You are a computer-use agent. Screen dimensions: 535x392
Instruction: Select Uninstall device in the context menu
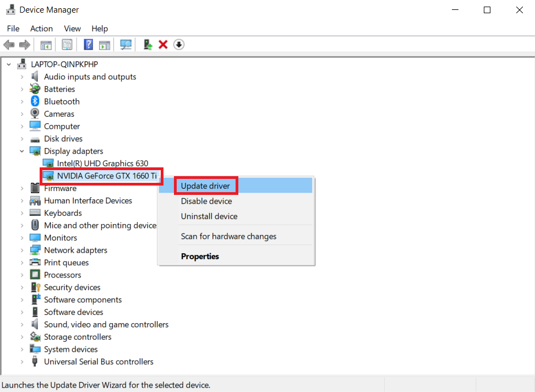(x=209, y=216)
